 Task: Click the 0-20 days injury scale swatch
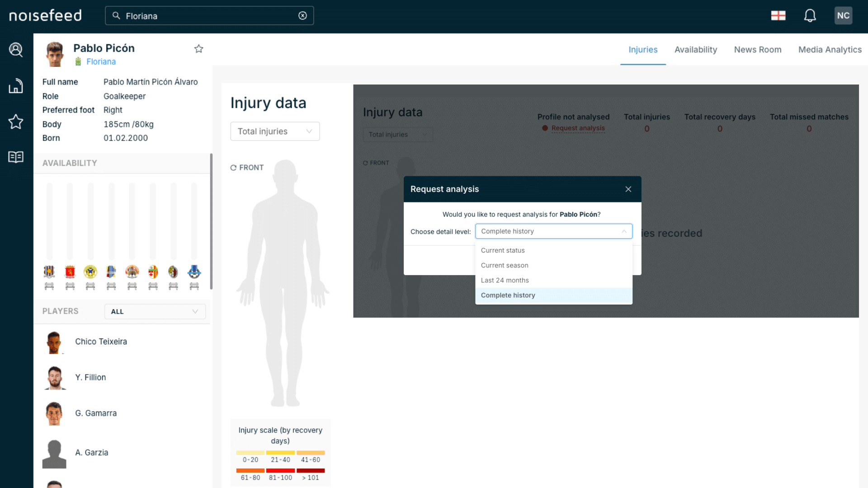[x=250, y=453]
